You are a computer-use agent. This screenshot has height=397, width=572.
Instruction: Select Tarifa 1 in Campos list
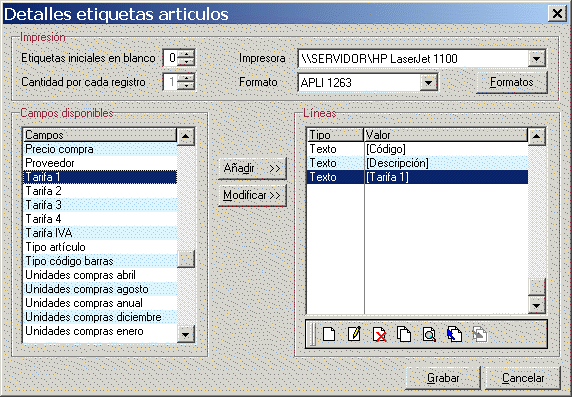point(100,177)
